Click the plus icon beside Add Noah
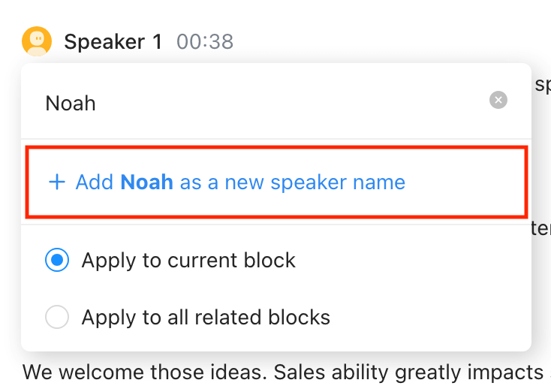The width and height of the screenshot is (551, 392). (x=56, y=182)
